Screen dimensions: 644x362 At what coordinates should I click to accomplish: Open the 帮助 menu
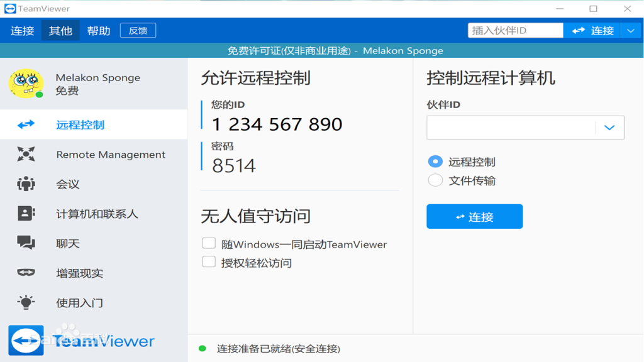[99, 30]
